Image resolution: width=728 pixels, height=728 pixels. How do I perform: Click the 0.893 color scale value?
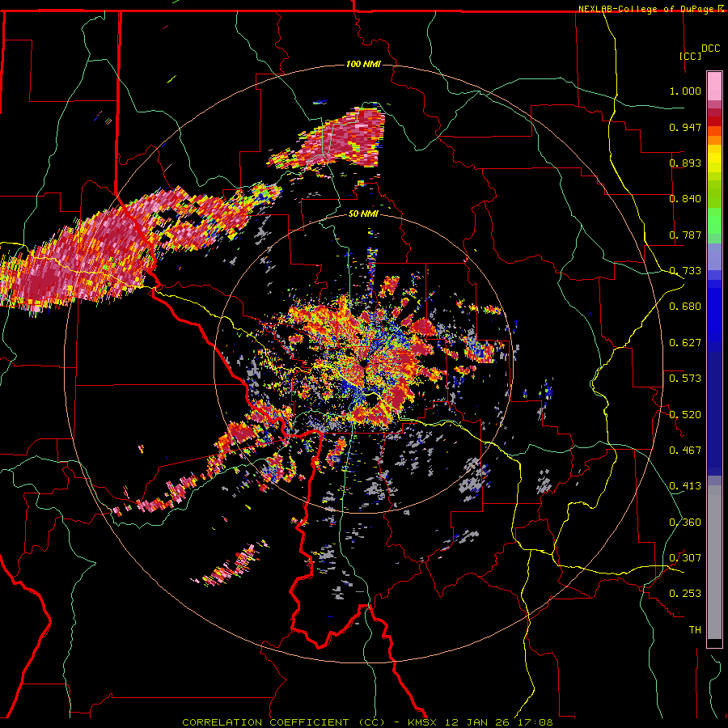click(x=685, y=163)
